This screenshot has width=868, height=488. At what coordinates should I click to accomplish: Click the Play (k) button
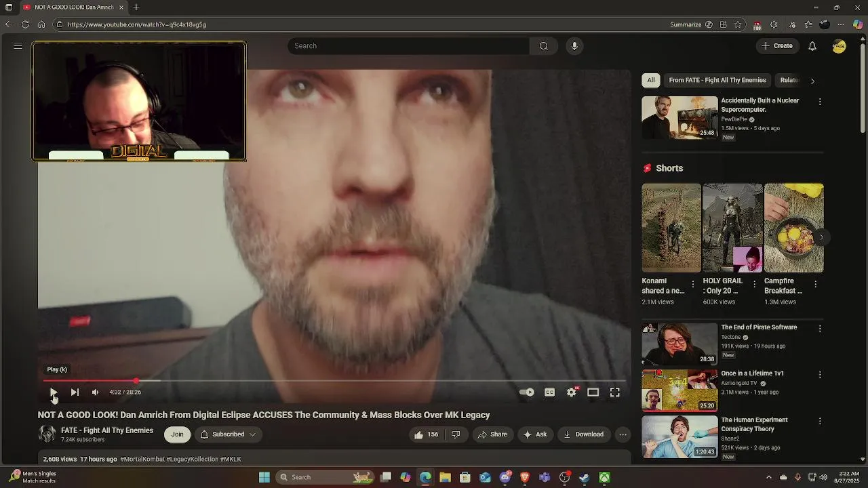[53, 392]
